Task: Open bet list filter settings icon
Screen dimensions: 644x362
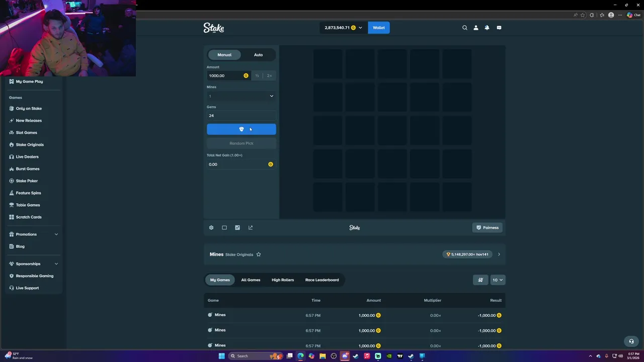Action: pyautogui.click(x=480, y=280)
